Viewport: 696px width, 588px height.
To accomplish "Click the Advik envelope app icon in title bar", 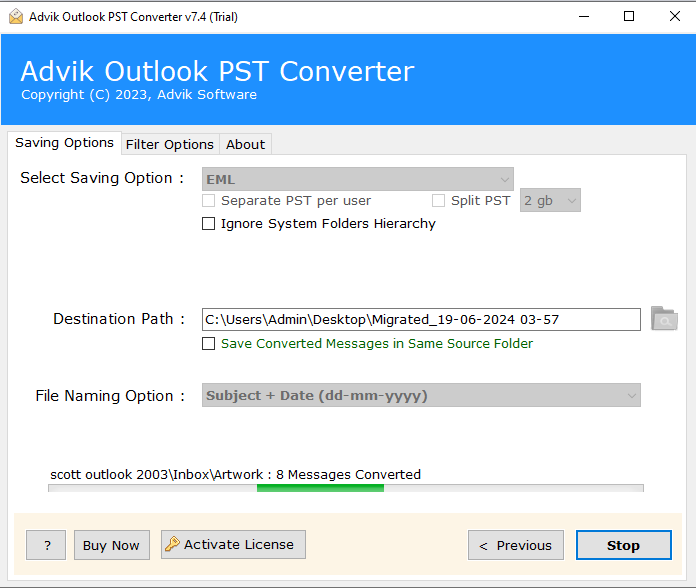I will click(x=16, y=16).
